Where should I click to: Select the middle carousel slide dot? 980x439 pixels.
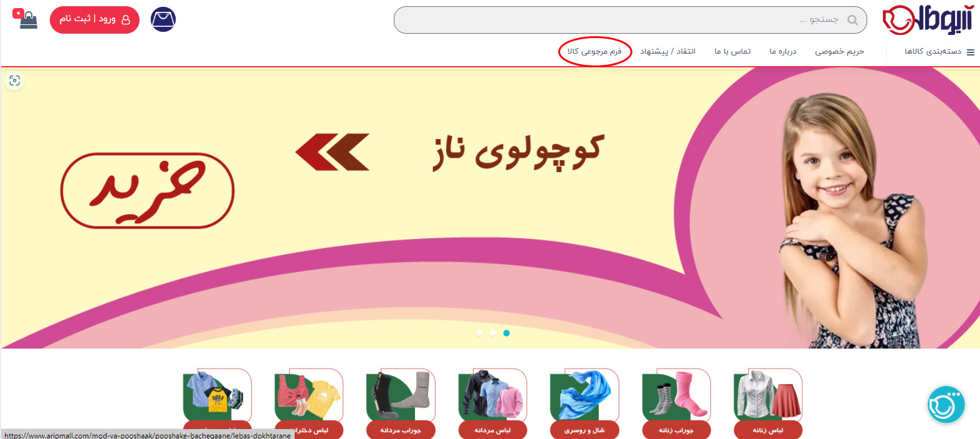pyautogui.click(x=493, y=333)
